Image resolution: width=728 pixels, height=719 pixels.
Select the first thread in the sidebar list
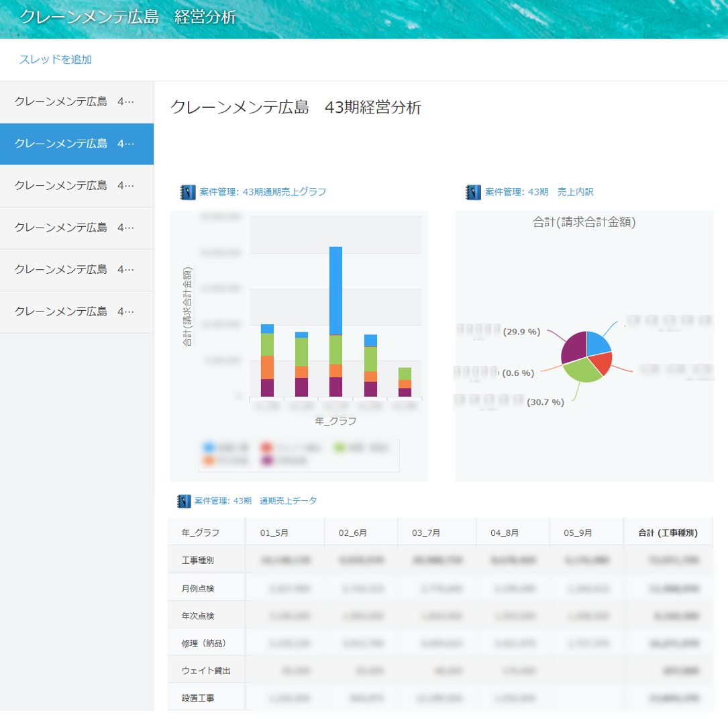(76, 102)
